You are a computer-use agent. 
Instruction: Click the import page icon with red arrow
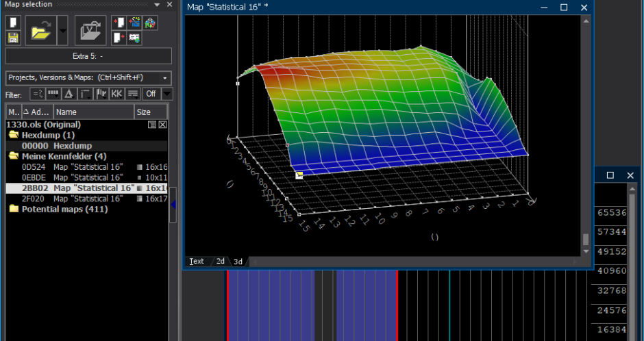119,23
